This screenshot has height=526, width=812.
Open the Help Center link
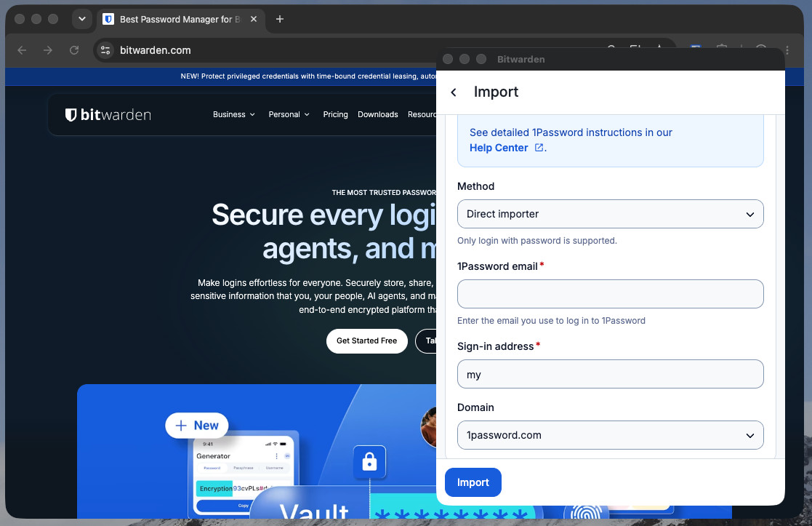pos(499,148)
